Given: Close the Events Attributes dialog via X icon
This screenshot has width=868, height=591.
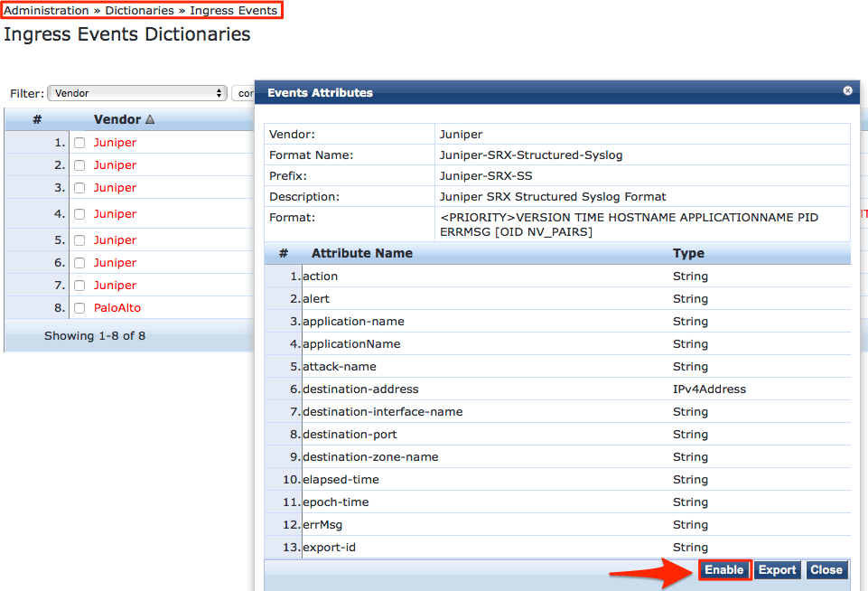Looking at the screenshot, I should (x=847, y=91).
